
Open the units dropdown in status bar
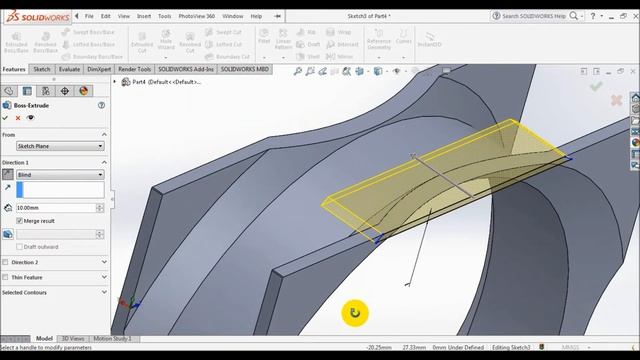[589, 347]
